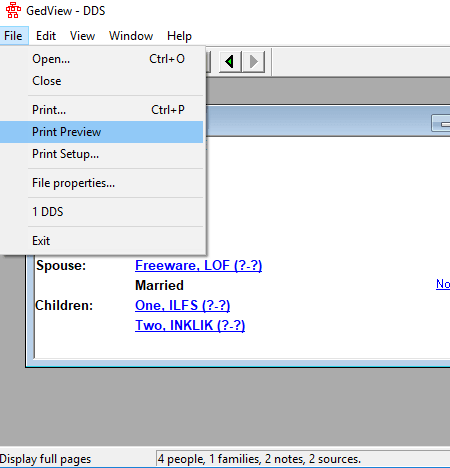Choose Open... from the File menu
450x468 pixels.
[102, 59]
